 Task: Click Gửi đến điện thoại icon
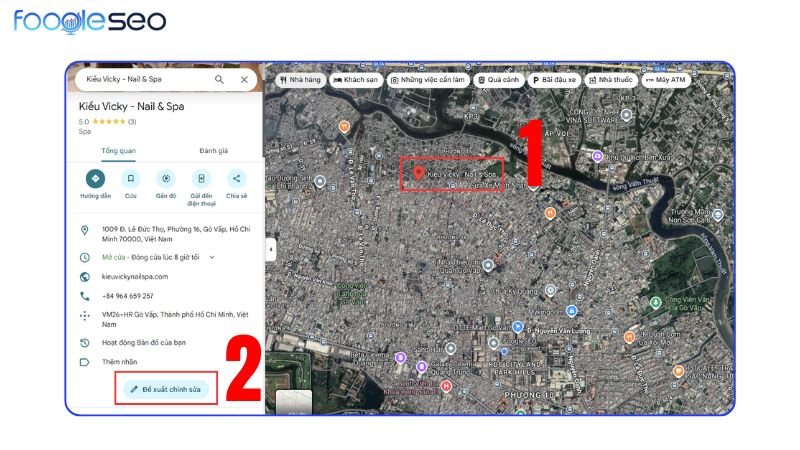pos(201,179)
